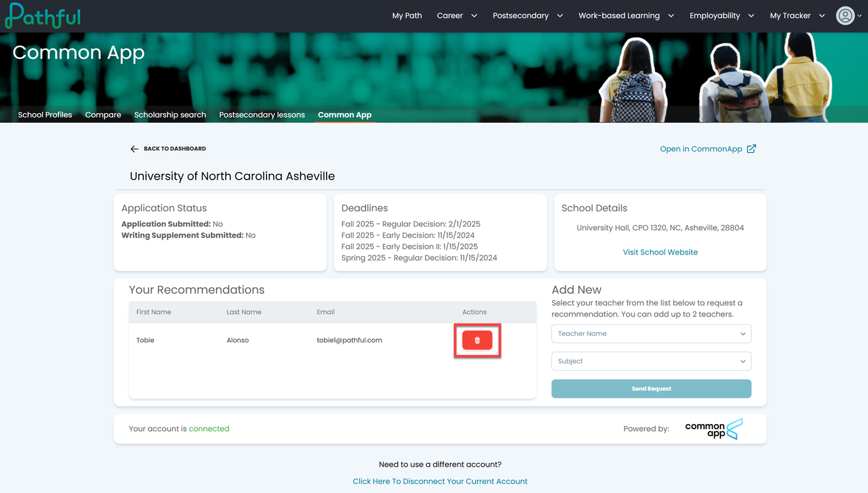Screen dimensions: 868x493
Task: Open the Subject dropdown
Action: coord(651,361)
